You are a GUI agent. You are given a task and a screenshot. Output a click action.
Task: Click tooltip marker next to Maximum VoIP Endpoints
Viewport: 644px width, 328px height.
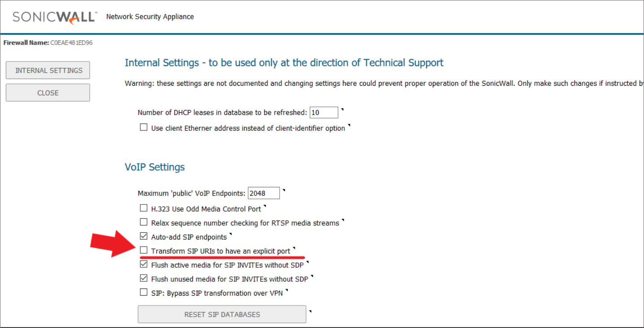point(284,191)
